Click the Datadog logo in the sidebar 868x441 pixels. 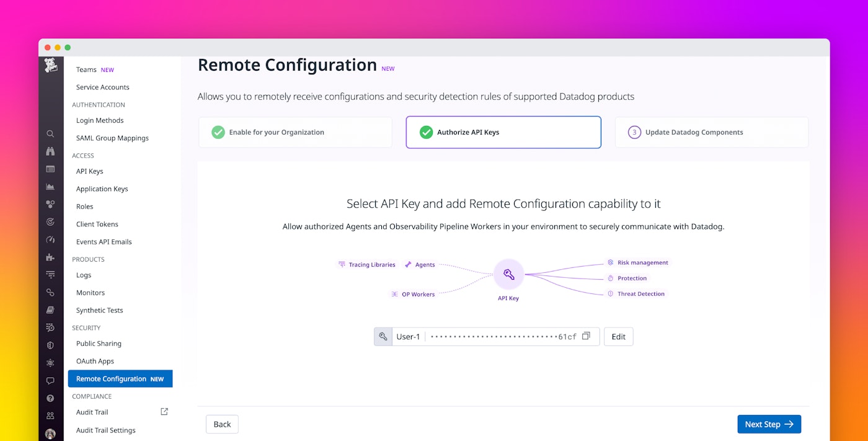click(51, 66)
